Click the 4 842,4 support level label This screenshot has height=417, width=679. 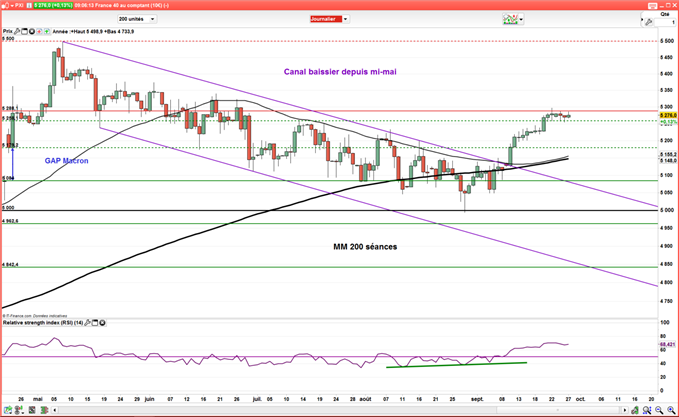(10, 264)
